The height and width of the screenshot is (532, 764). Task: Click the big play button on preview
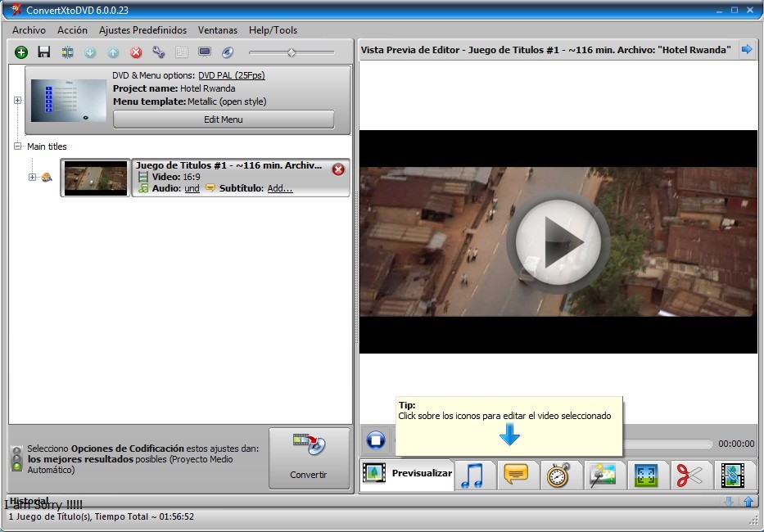(558, 241)
